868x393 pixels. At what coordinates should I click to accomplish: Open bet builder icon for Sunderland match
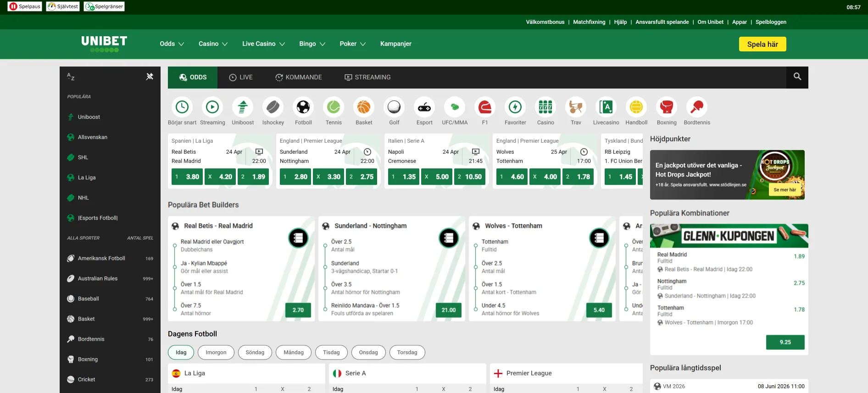(449, 238)
